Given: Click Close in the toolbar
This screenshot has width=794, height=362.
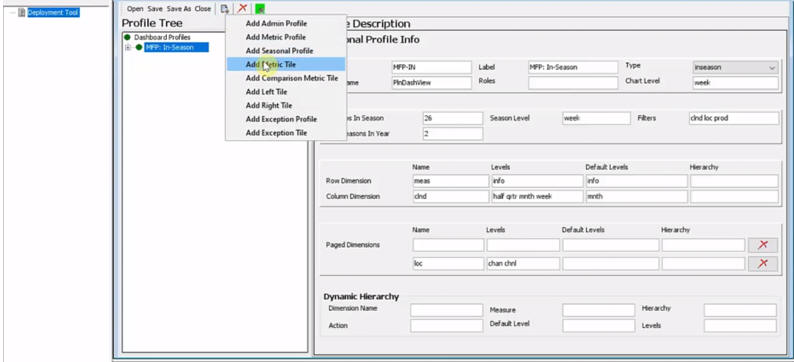Looking at the screenshot, I should 203,9.
